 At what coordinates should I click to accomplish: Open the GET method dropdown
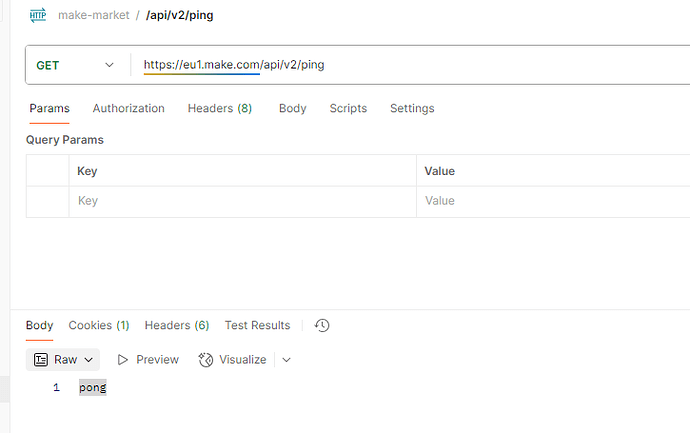[x=76, y=65]
